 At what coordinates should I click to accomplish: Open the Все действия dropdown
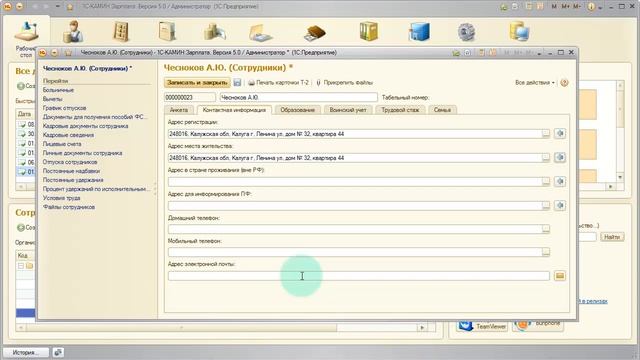click(535, 82)
